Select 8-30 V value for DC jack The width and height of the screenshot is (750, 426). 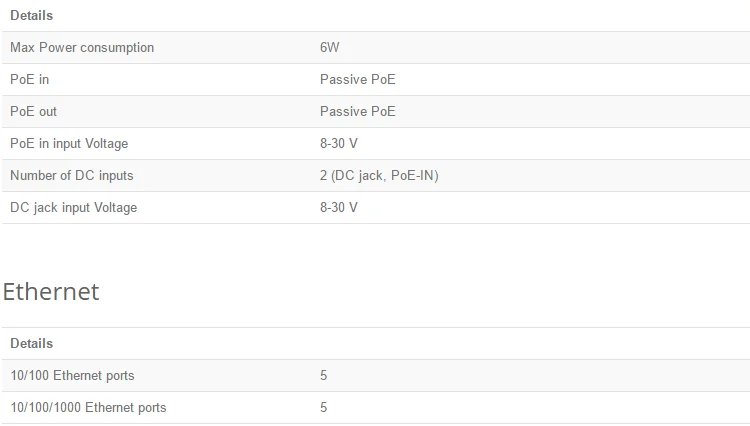click(339, 208)
